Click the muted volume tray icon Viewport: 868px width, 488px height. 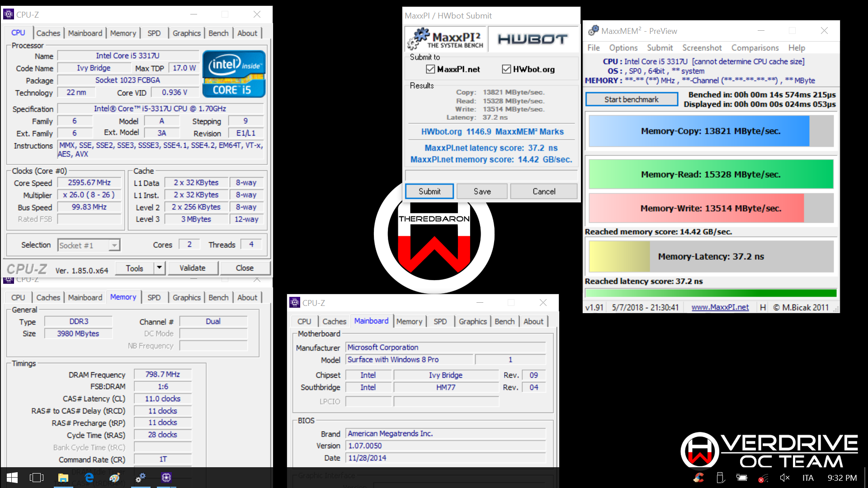click(x=785, y=478)
